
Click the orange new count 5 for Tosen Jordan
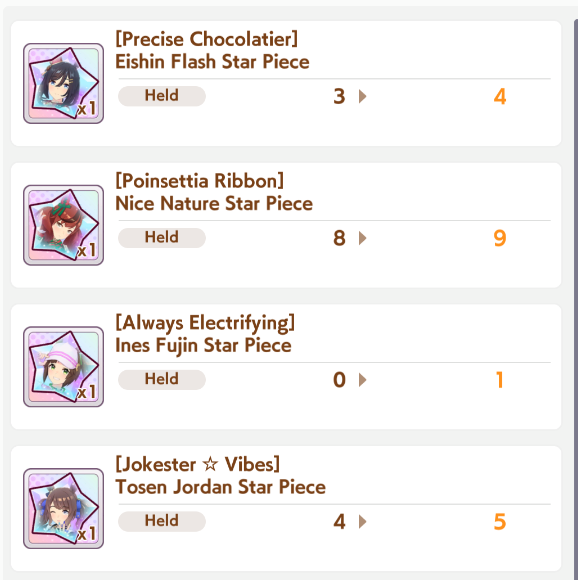click(500, 521)
